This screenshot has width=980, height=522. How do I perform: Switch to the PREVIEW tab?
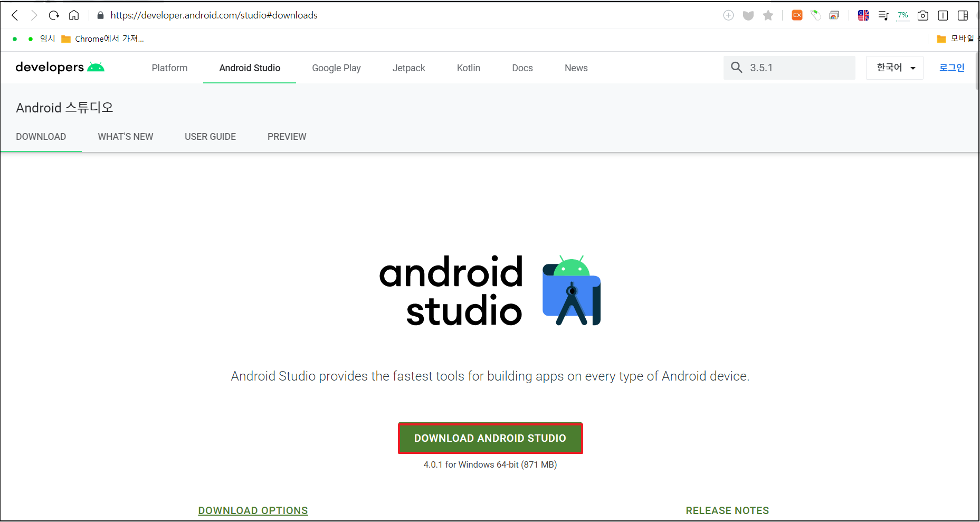click(287, 137)
